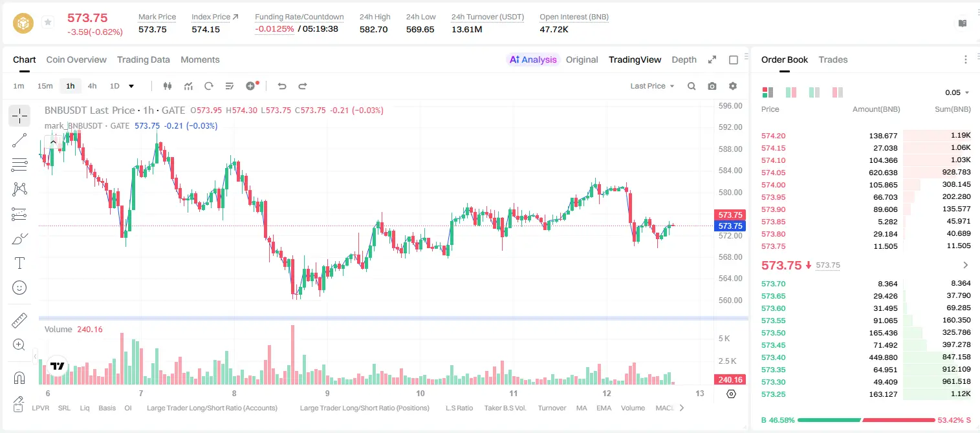The image size is (980, 433).
Task: Expand order book 0.05 precision dropdown
Action: point(957,92)
